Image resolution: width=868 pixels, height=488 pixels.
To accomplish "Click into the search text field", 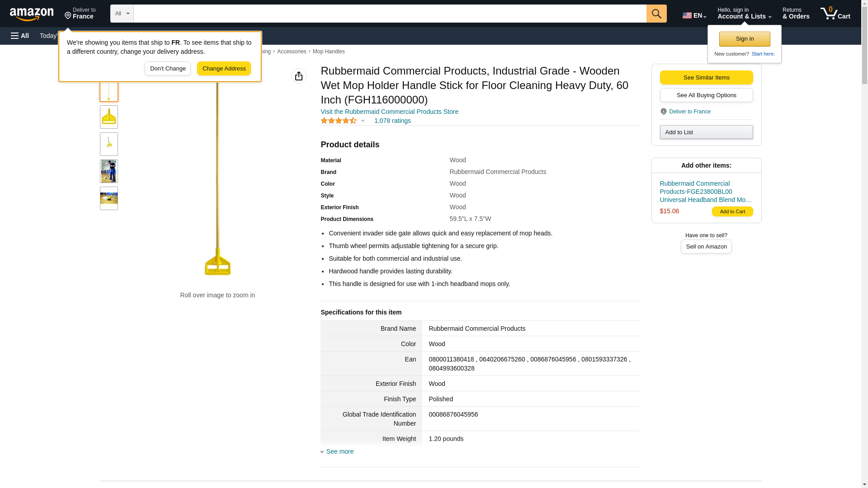I will 389,14.
